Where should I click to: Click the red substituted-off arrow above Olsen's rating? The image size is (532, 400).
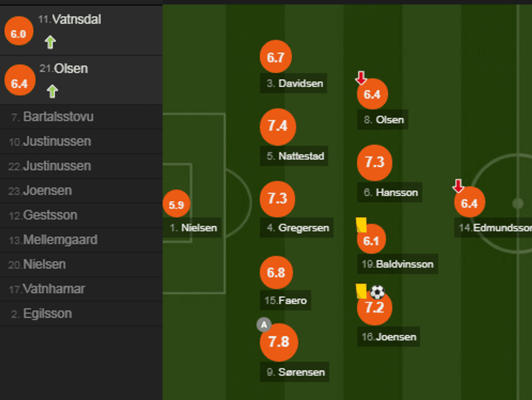pos(361,78)
